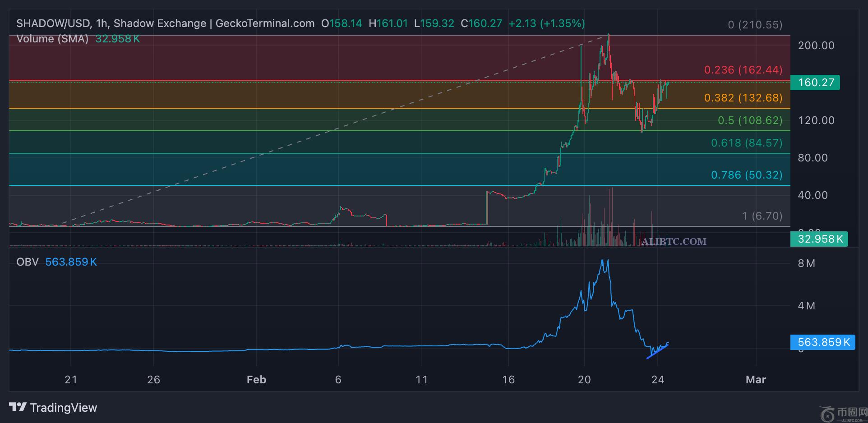
Task: Click the green 160.27 current price tag
Action: (815, 83)
